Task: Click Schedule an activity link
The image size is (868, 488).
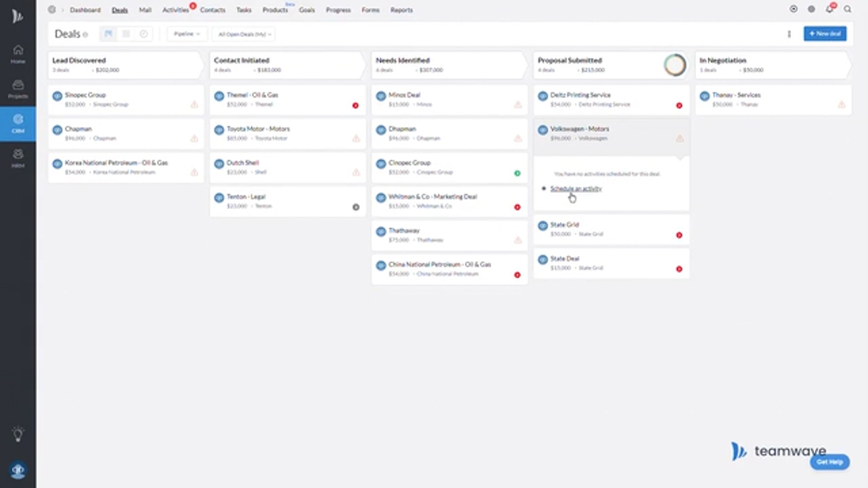Action: coord(576,189)
